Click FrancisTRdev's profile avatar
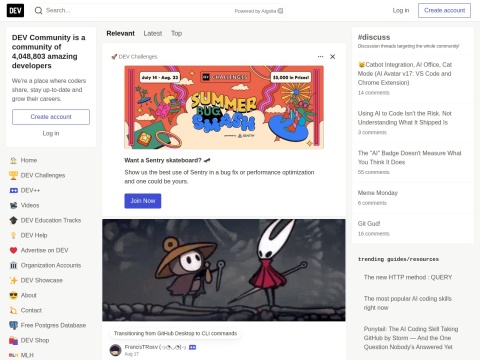Viewport: 480px width, 360px height. coord(115,350)
